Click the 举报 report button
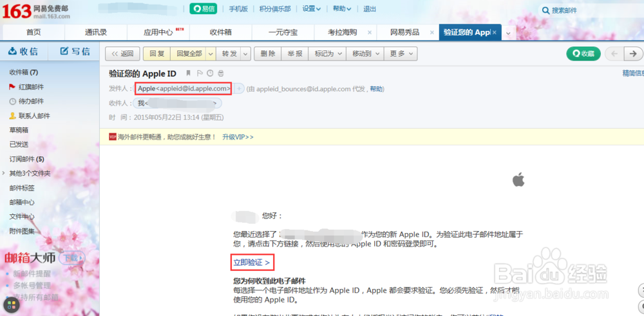The height and width of the screenshot is (316, 644). point(295,54)
